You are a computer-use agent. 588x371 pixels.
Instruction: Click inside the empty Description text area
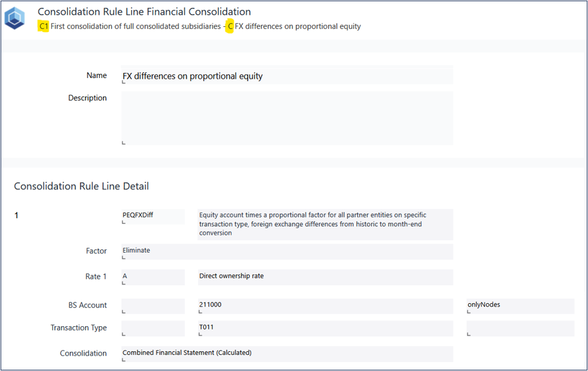(286, 117)
